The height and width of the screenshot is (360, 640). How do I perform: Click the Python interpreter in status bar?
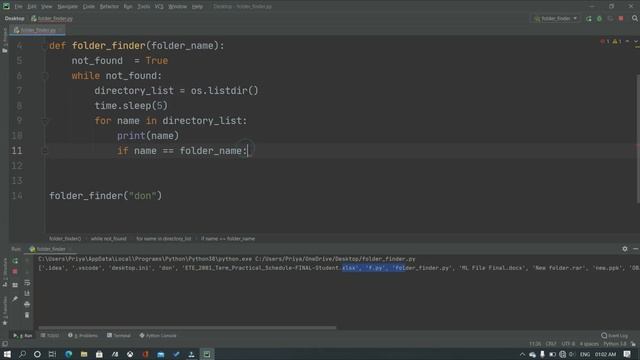[615, 344]
